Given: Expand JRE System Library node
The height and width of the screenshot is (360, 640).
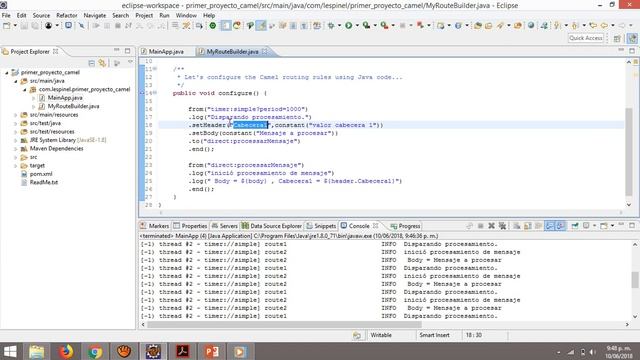Looking at the screenshot, I should click(x=16, y=140).
